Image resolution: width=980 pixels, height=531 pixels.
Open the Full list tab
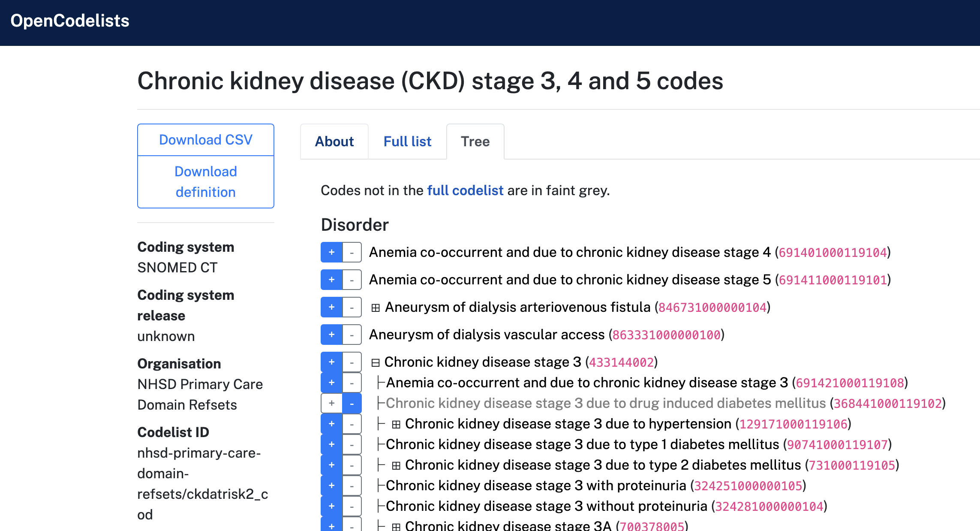(407, 141)
